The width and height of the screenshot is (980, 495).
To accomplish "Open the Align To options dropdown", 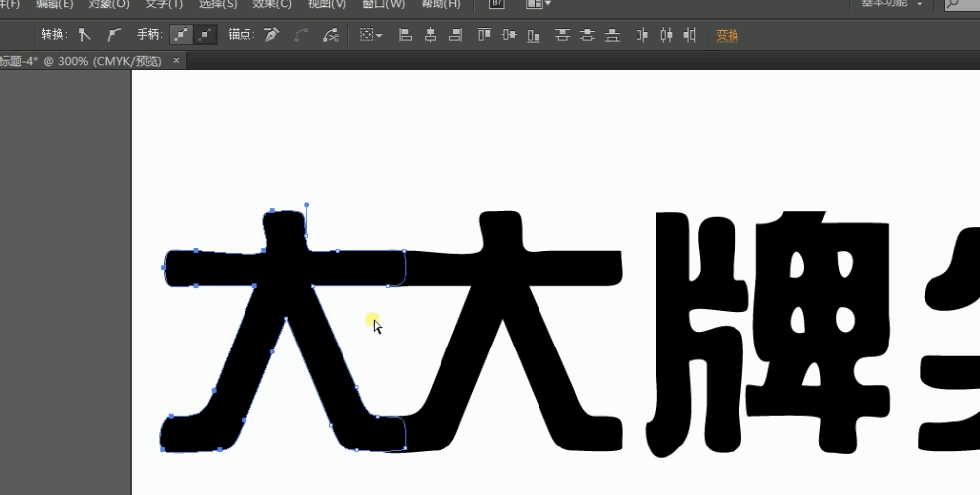I will [x=371, y=35].
